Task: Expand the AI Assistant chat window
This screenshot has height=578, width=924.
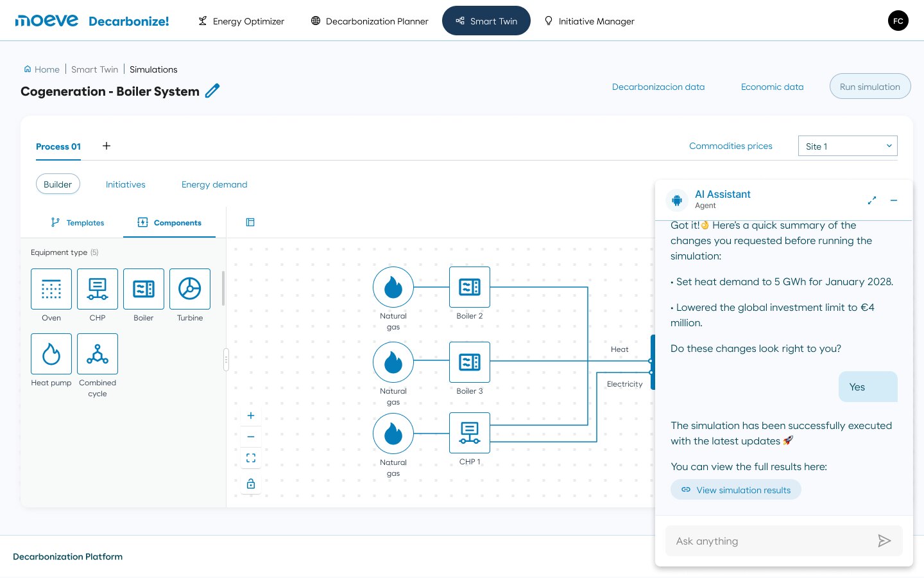Action: (x=872, y=200)
